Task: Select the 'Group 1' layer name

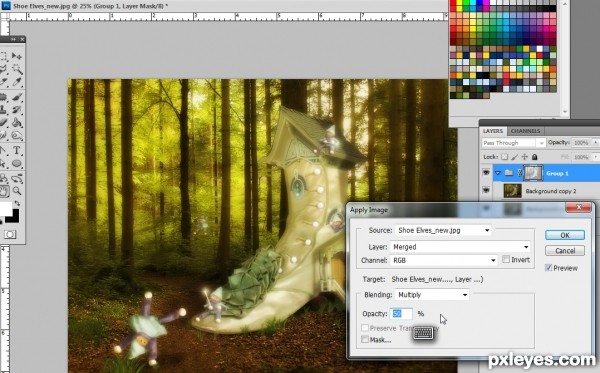Action: (557, 173)
